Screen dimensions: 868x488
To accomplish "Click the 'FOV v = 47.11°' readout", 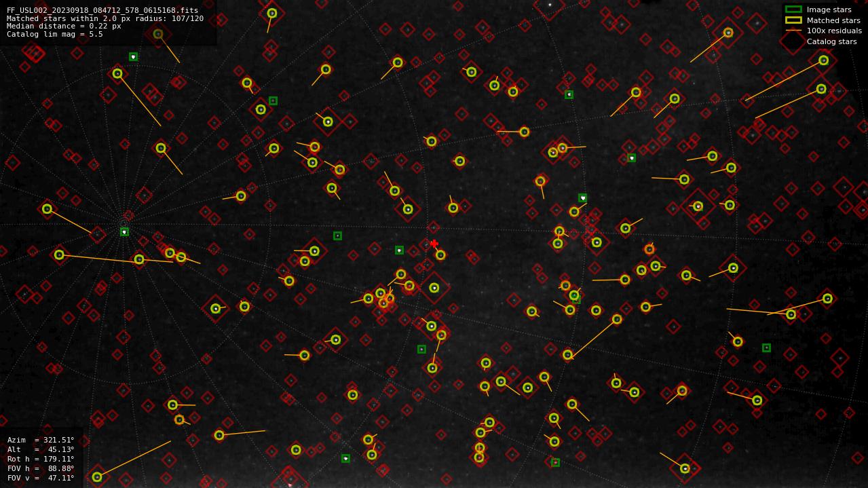I will 41,478.
